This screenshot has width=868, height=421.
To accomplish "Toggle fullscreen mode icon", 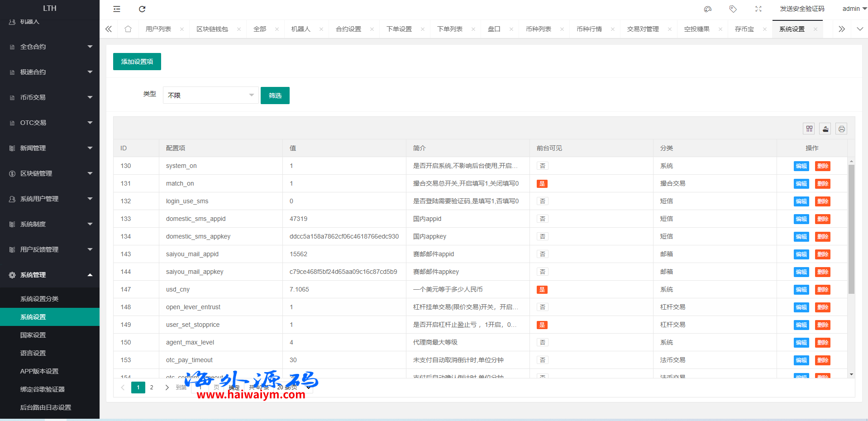I will tap(758, 9).
